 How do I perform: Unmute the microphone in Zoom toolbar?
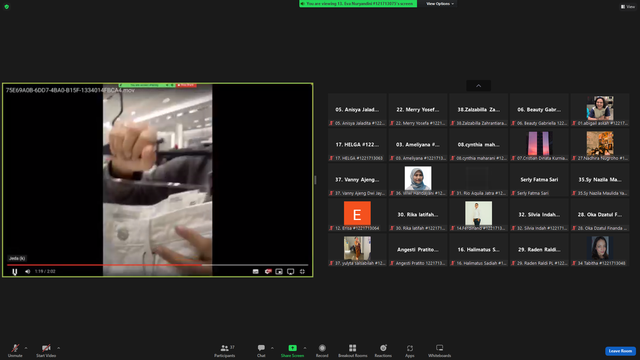[15, 351]
